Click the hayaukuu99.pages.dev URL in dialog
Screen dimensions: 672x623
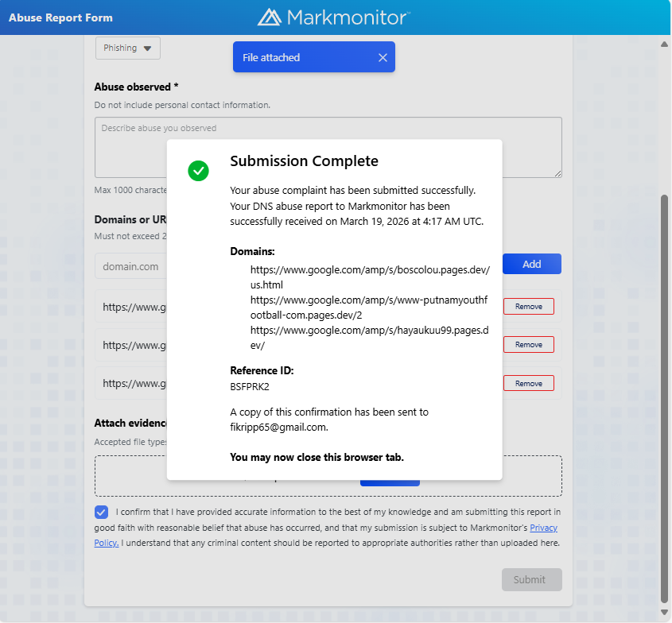pyautogui.click(x=370, y=338)
